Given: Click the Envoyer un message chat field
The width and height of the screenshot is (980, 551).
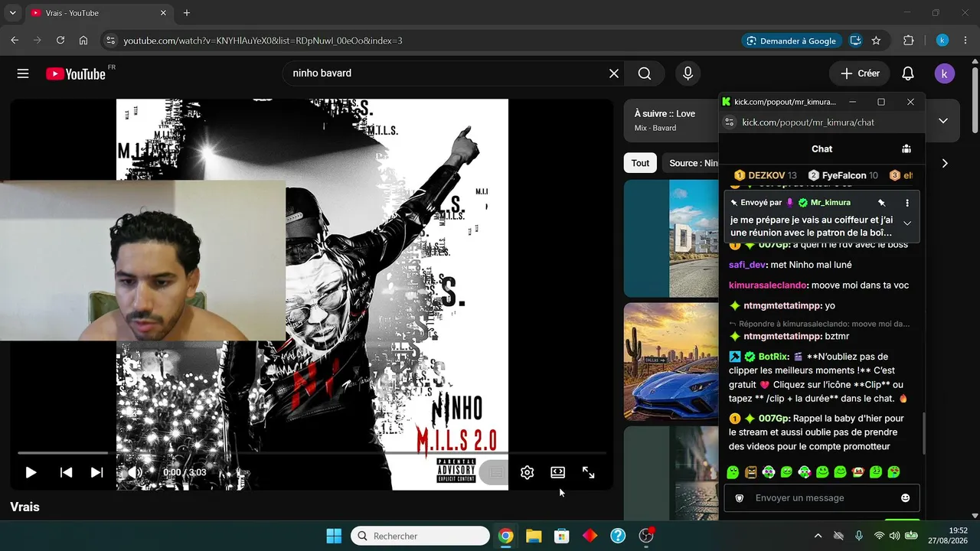Looking at the screenshot, I should [x=822, y=498].
